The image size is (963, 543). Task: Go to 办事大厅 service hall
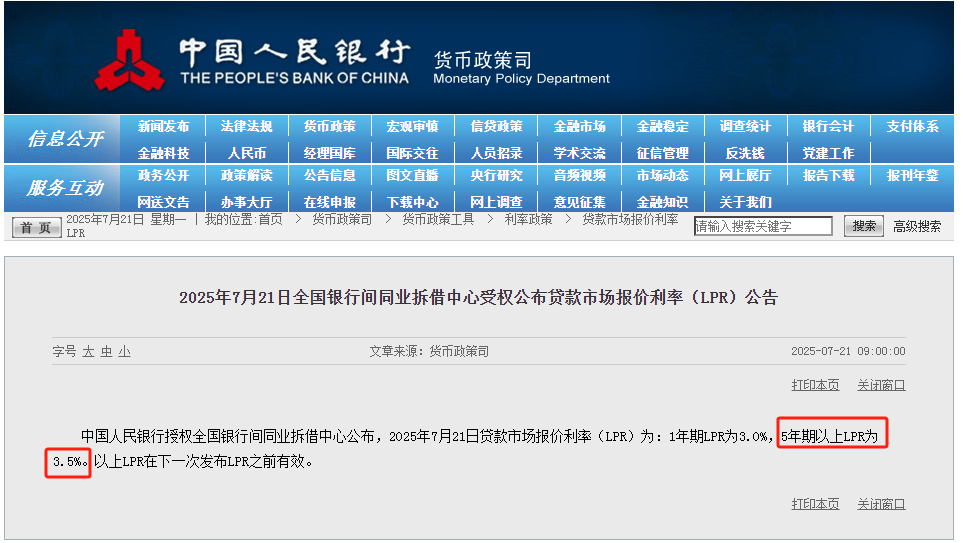pyautogui.click(x=246, y=202)
